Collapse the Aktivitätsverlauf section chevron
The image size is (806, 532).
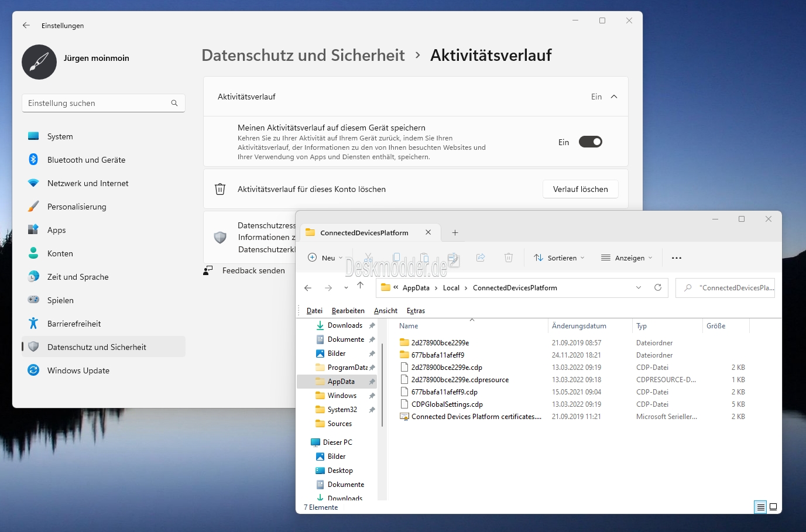(614, 97)
